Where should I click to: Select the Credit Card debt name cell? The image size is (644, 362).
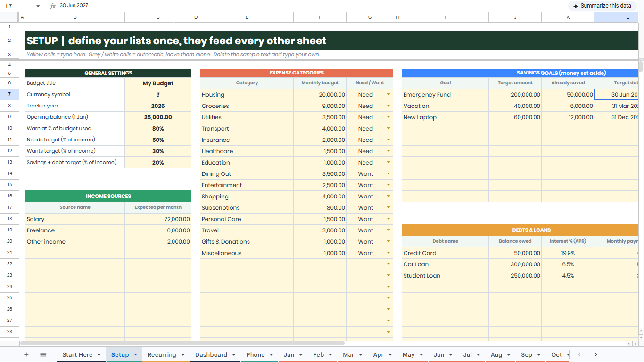tap(445, 253)
